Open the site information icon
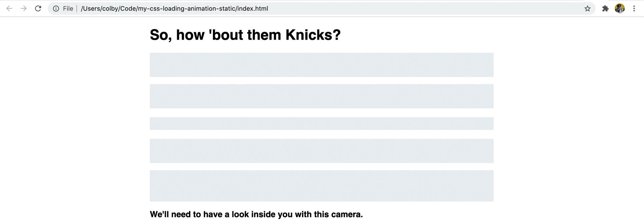644x224 pixels. (56, 9)
